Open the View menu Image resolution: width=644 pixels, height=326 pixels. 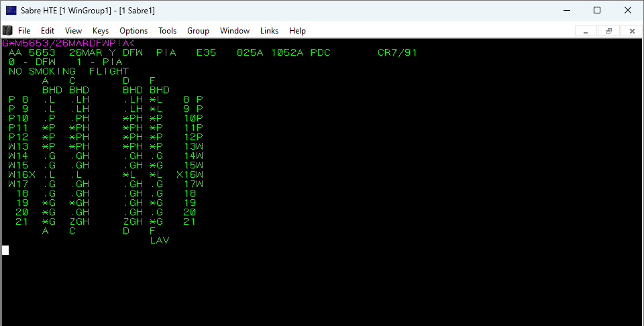coord(73,31)
